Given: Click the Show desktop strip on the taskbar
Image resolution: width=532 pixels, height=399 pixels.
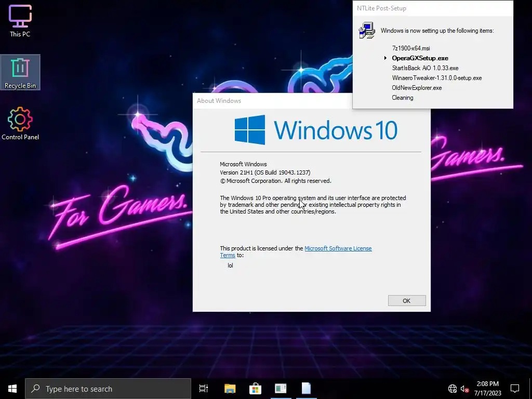Looking at the screenshot, I should [x=530, y=389].
